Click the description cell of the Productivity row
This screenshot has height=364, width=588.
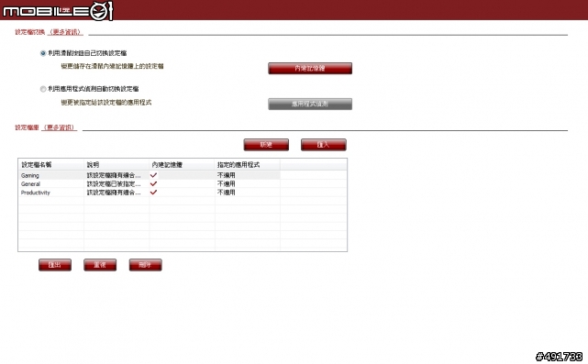pos(116,193)
